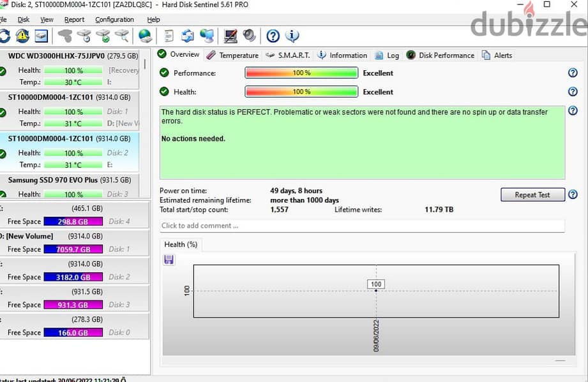
Task: Switch to the Overview tab
Action: 179,54
